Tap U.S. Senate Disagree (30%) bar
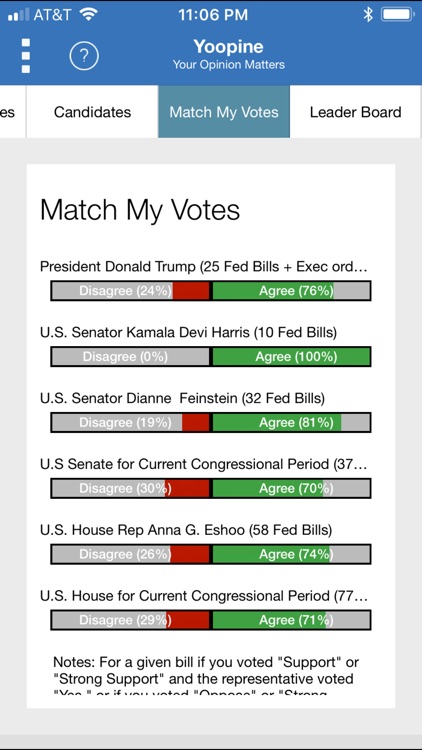 point(131,488)
